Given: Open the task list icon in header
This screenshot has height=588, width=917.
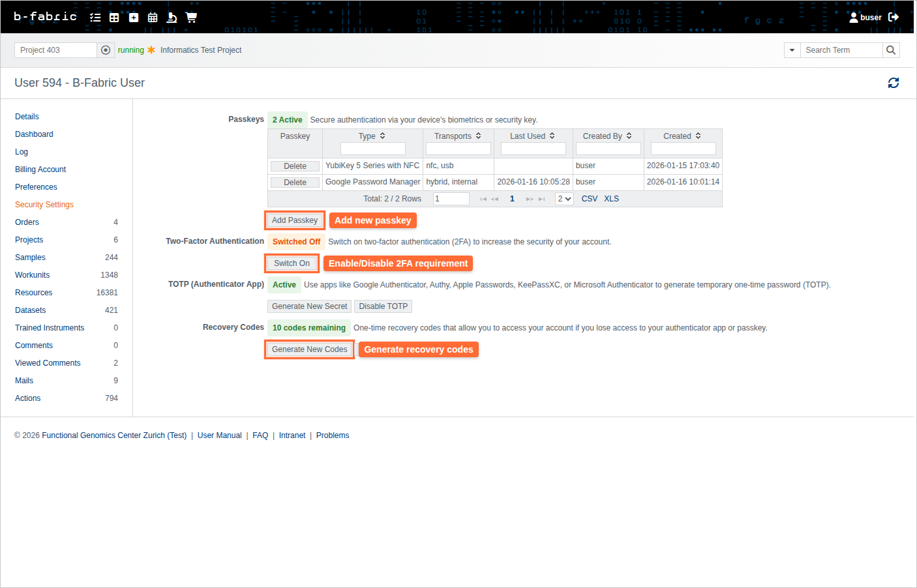Looking at the screenshot, I should (95, 18).
